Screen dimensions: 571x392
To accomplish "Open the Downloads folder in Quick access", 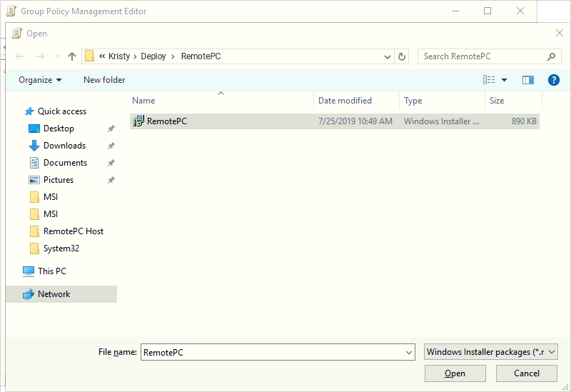I will tap(64, 146).
